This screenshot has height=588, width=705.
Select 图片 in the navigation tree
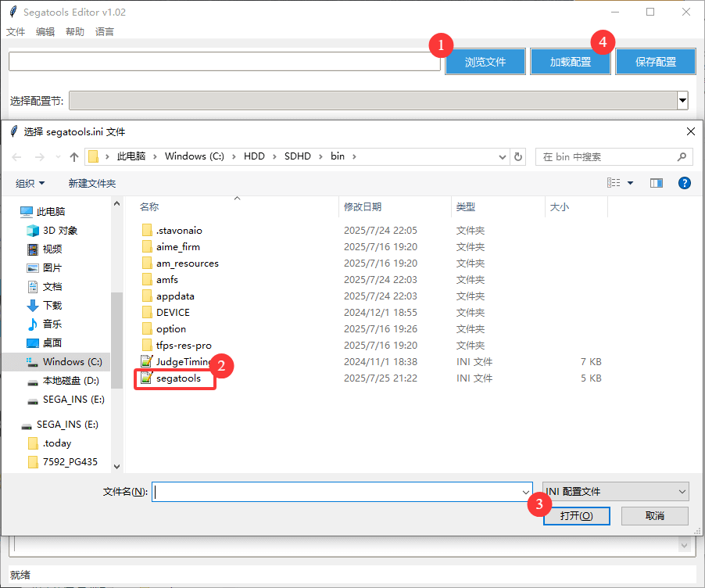coord(45,268)
